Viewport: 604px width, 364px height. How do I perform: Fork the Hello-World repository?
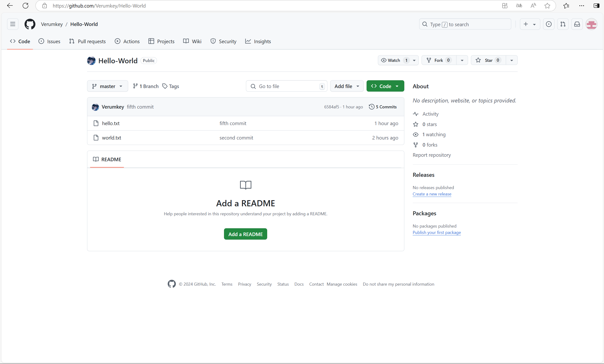click(x=439, y=60)
